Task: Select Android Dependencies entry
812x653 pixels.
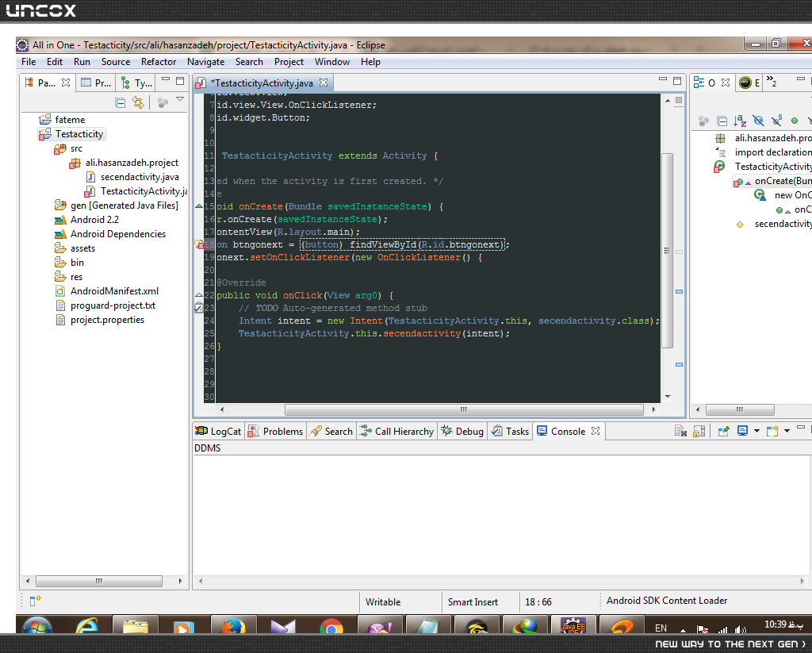Action: tap(118, 234)
